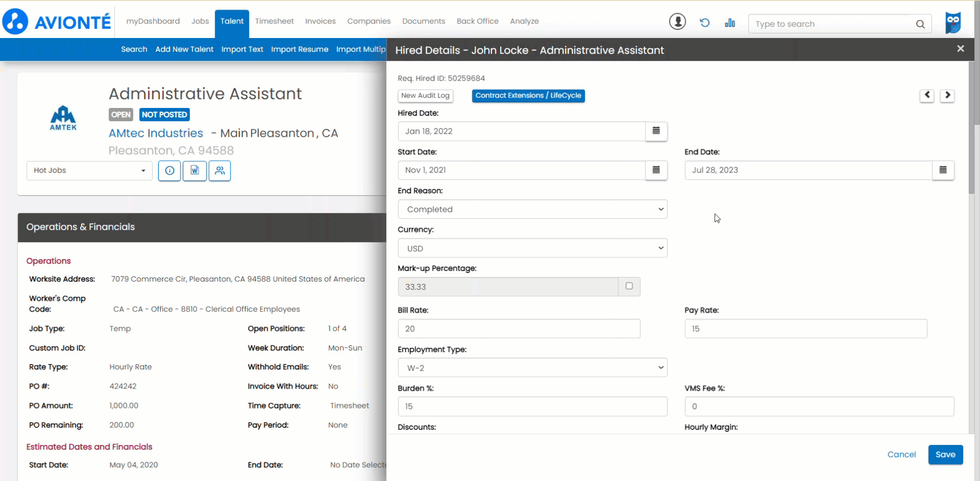
Task: Open the myDashboard menu
Action: [153, 21]
